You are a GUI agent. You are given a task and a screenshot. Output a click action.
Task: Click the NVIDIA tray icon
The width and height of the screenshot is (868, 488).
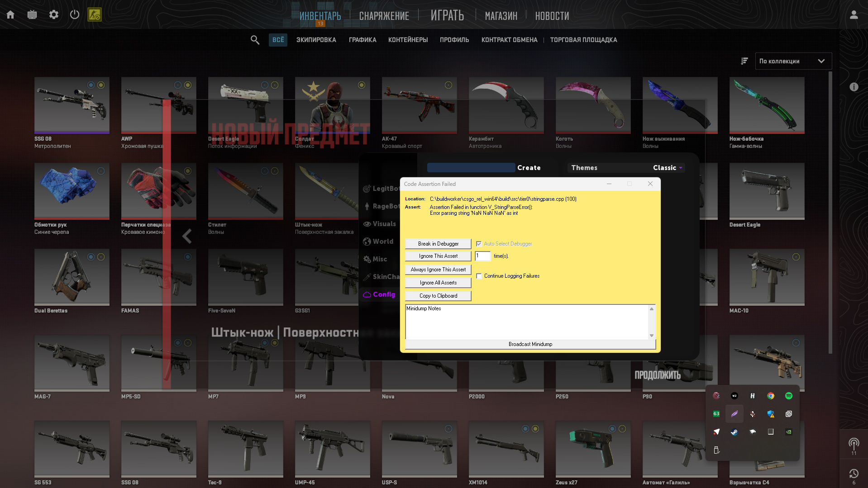pyautogui.click(x=788, y=432)
